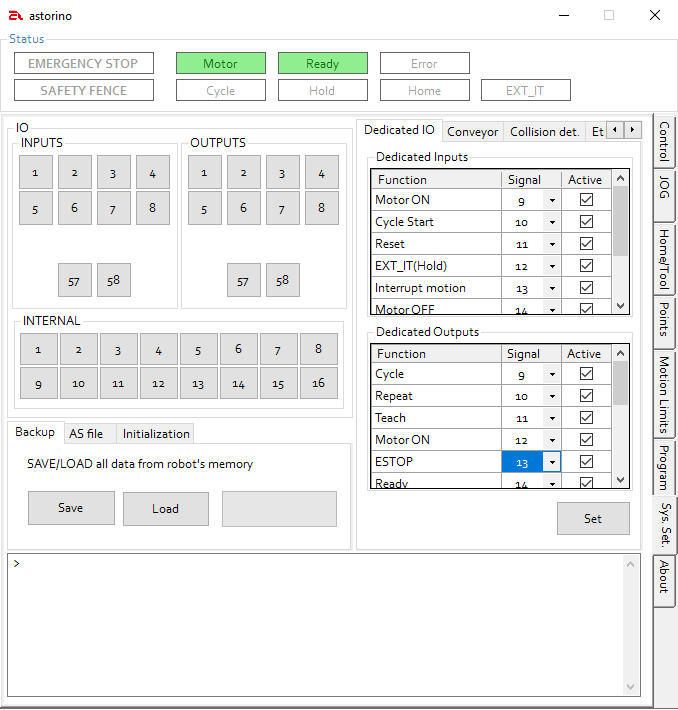Viewport: 678px width, 710px height.
Task: Select the Dedicated IO tab
Action: pyautogui.click(x=399, y=130)
